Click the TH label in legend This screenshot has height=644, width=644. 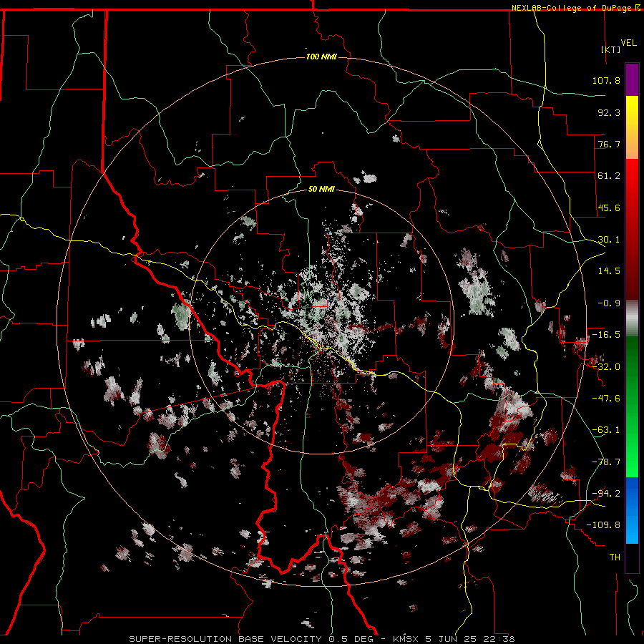(615, 557)
